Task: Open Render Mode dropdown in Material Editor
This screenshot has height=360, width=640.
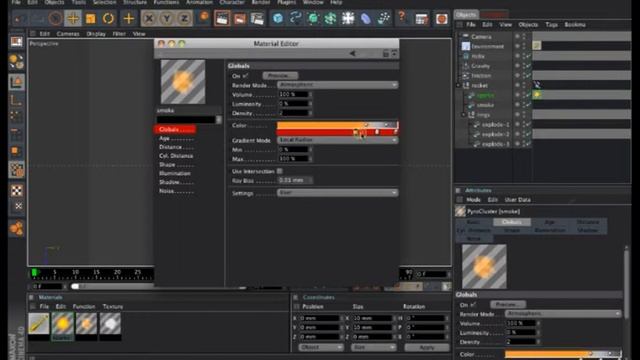Action: tap(338, 85)
